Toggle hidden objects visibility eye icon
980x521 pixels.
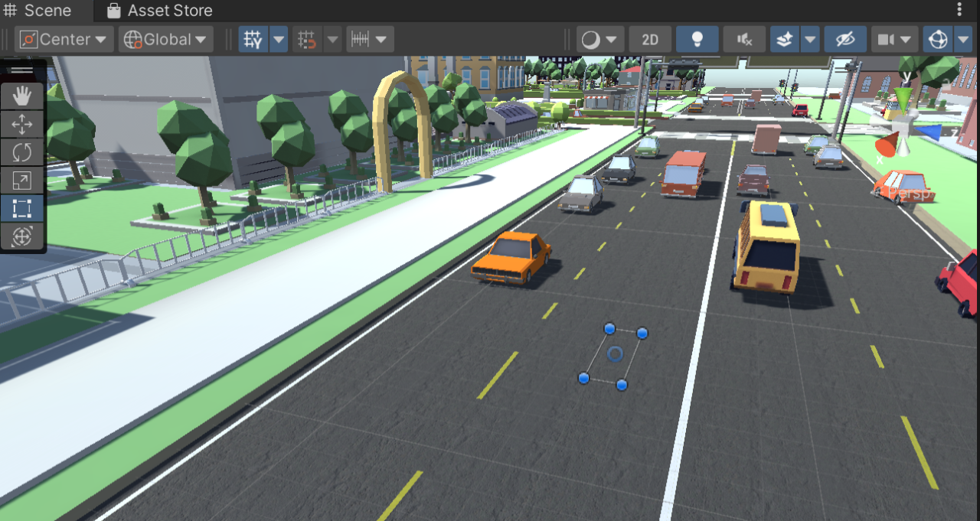[845, 40]
